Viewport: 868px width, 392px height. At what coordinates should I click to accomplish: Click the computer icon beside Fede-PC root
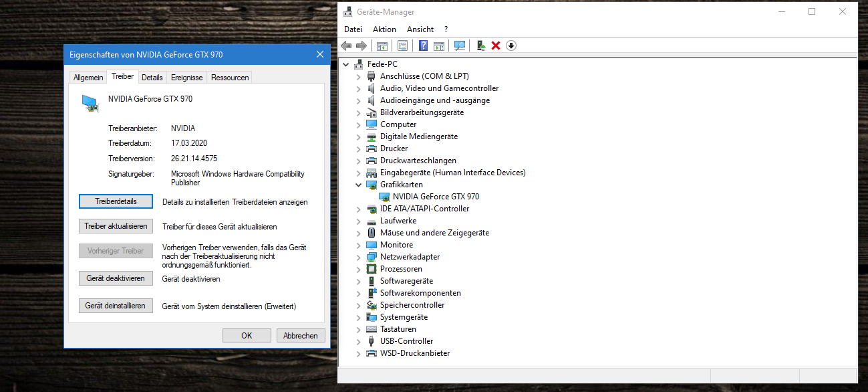coord(359,64)
